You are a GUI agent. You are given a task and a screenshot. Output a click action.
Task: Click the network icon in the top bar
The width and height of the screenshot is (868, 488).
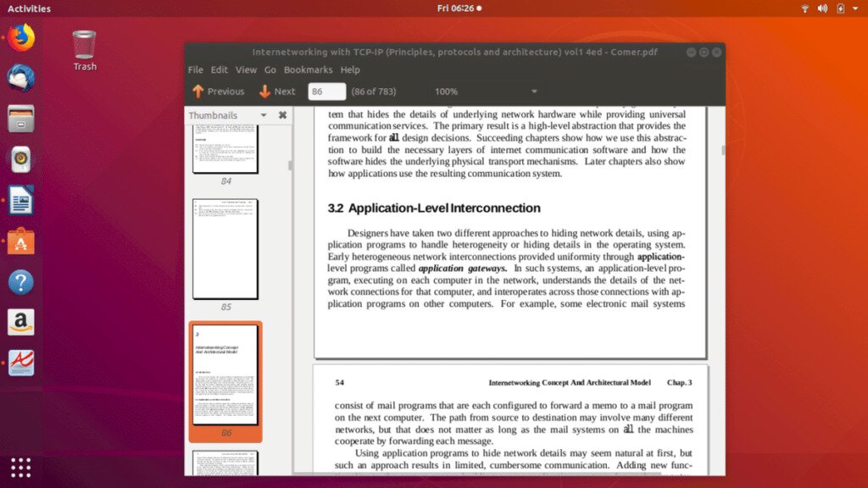point(804,8)
